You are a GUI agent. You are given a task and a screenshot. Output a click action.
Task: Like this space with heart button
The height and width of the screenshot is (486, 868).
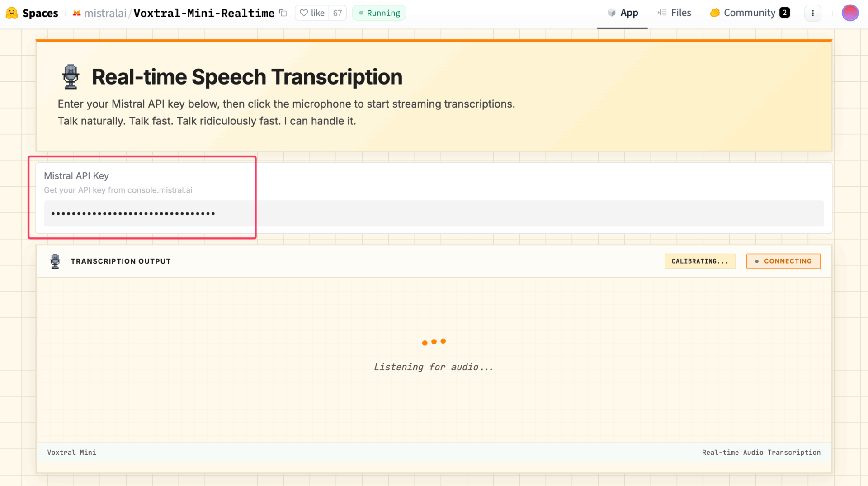312,13
